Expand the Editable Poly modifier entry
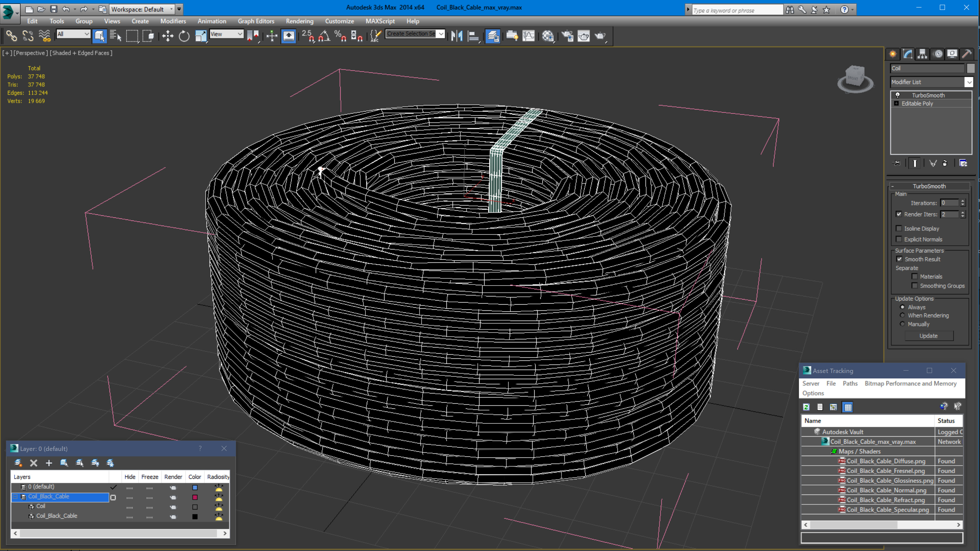 coord(896,103)
